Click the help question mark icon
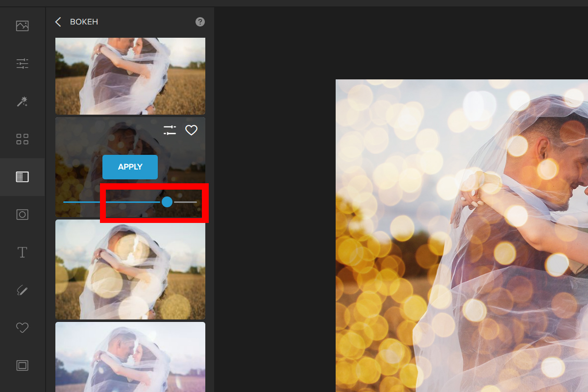The image size is (588, 392). [x=200, y=22]
